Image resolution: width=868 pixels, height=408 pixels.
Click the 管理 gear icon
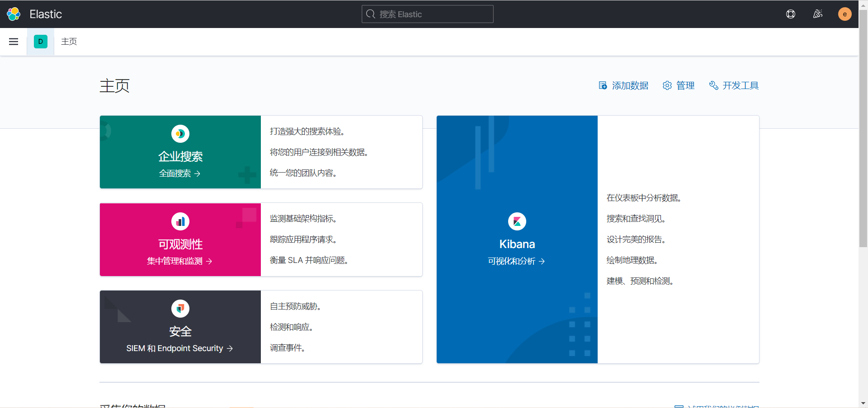667,85
